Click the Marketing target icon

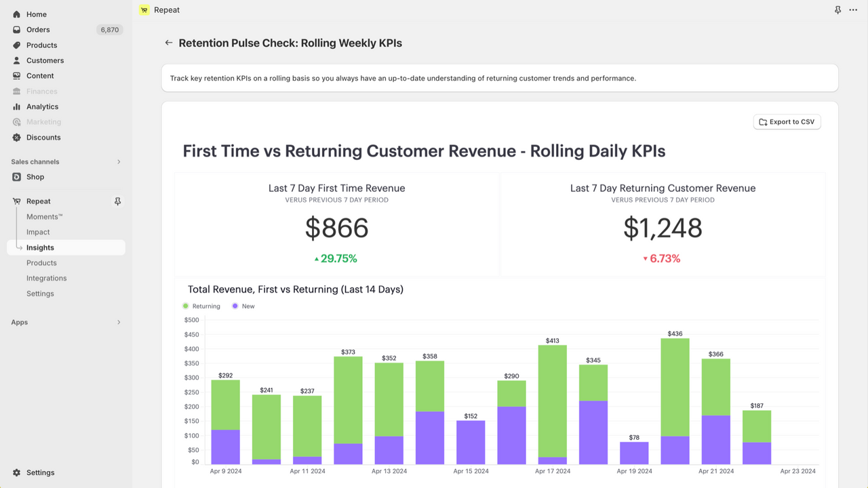pyautogui.click(x=17, y=122)
